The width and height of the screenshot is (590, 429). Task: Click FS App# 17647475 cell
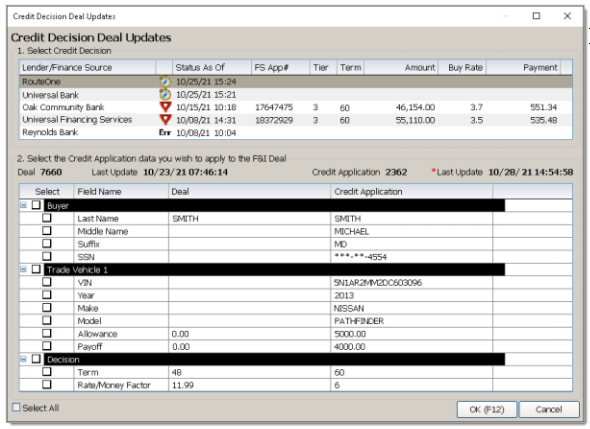pyautogui.click(x=274, y=107)
